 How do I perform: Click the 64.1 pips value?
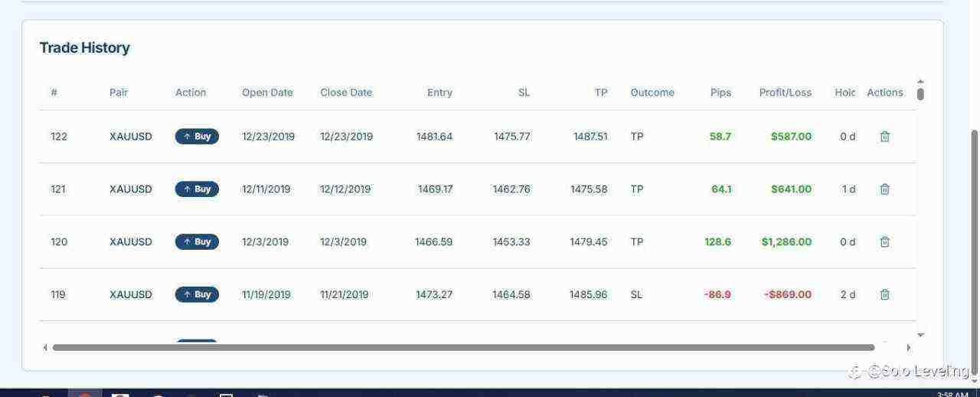(x=721, y=189)
